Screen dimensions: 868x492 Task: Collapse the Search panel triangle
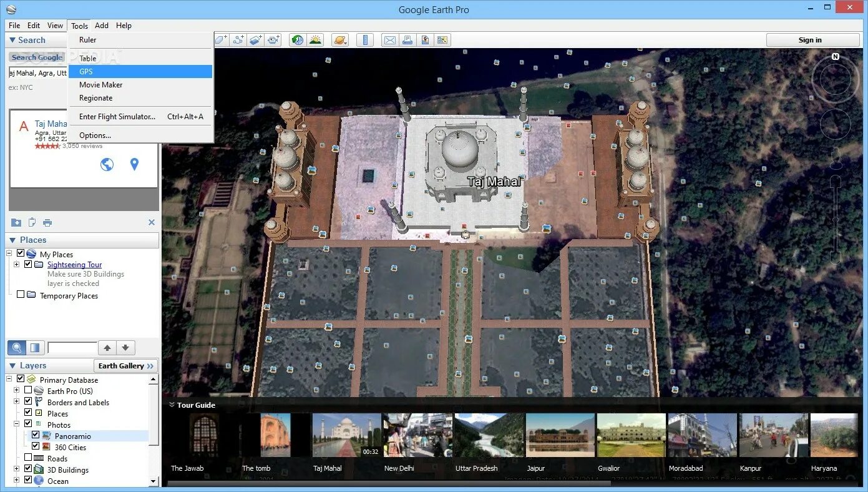pyautogui.click(x=12, y=40)
